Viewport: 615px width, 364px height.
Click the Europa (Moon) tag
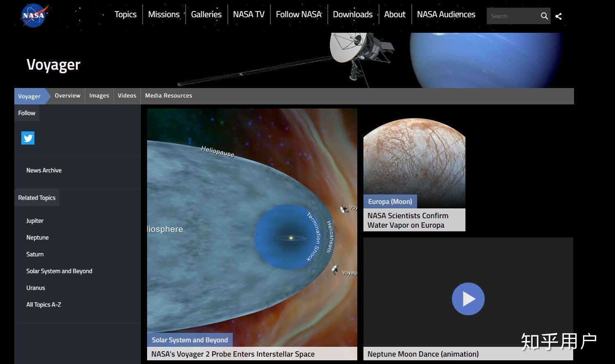click(x=390, y=201)
